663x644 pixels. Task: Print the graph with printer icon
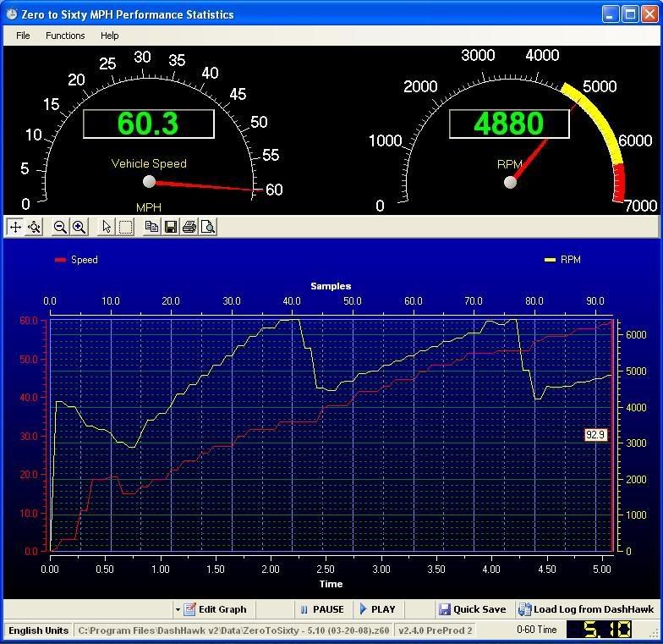(189, 227)
